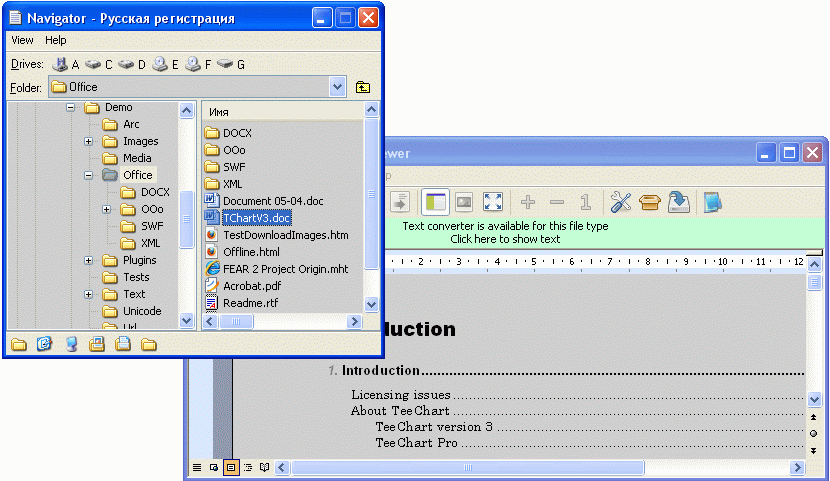Click the document's horizontal scrollbar thumb

point(467,467)
